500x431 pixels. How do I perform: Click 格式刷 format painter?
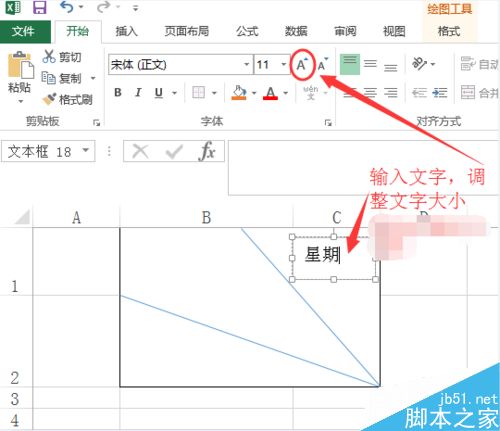click(x=67, y=99)
